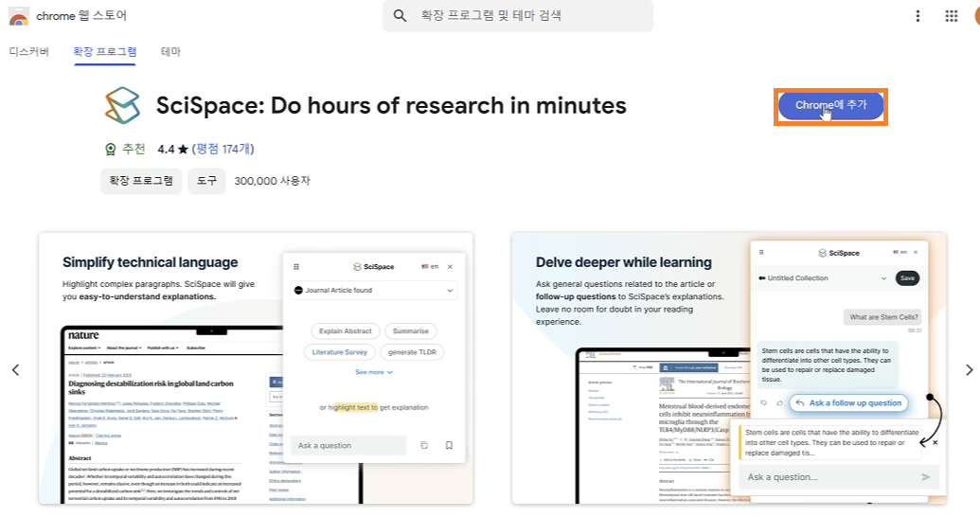This screenshot has height=517, width=980.
Task: Focus the extensions and themes search field
Action: [518, 16]
